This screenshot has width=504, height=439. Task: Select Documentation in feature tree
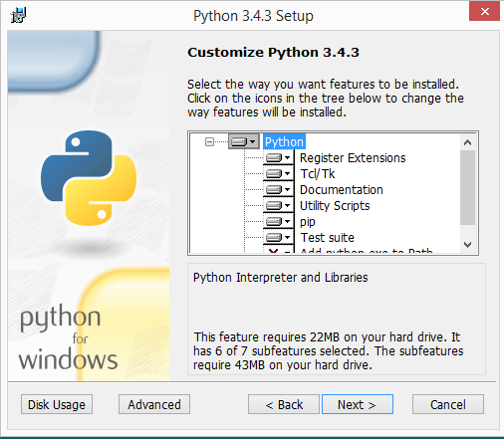tap(342, 190)
